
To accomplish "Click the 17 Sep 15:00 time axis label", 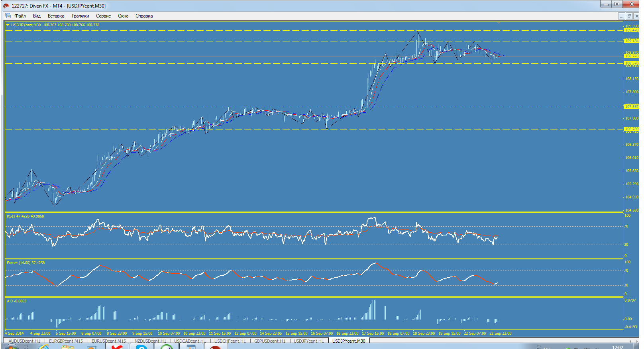I will [373, 333].
